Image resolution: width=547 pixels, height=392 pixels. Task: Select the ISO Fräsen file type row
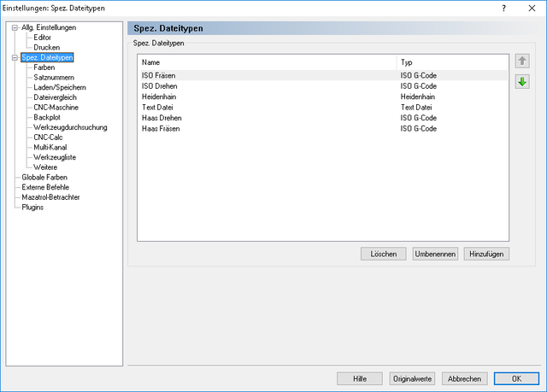(323, 75)
